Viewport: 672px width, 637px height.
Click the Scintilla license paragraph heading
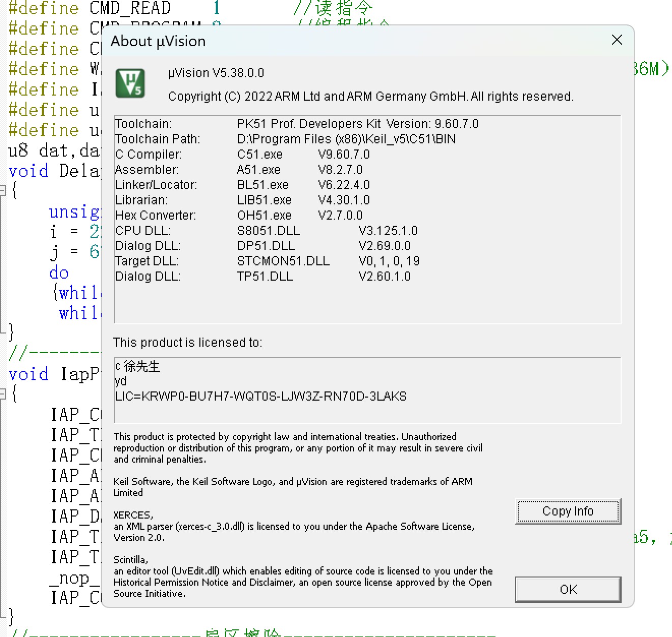pos(131,560)
